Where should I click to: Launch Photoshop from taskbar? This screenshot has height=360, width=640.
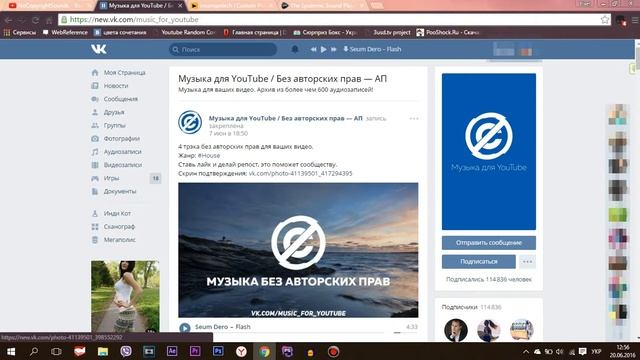218,351
